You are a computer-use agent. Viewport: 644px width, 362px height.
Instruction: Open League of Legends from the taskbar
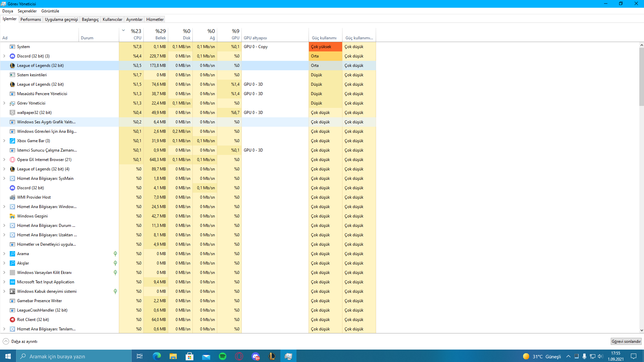[x=272, y=356]
